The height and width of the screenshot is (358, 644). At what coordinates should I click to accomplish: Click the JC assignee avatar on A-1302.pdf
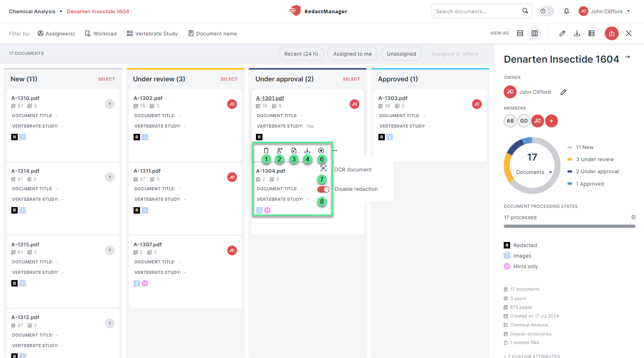(232, 104)
